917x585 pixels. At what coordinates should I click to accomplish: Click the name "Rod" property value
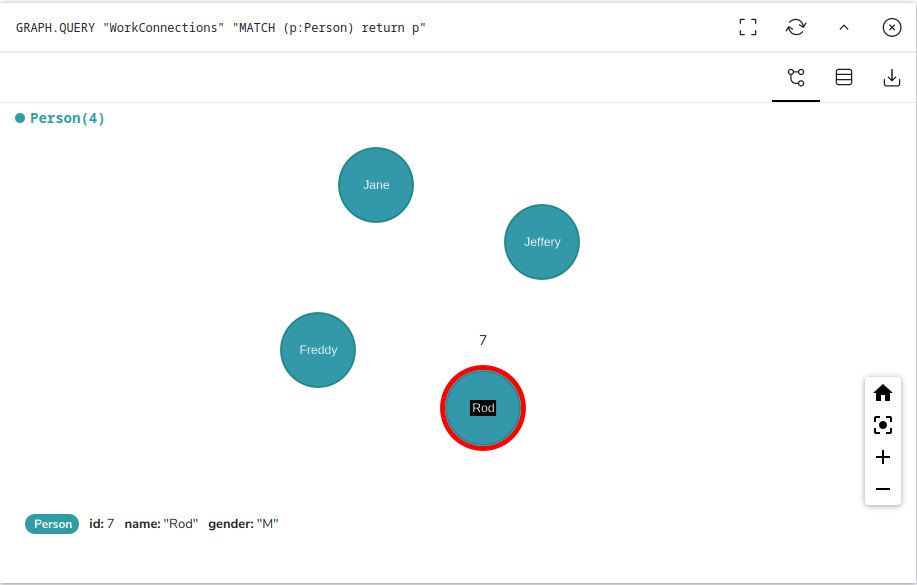point(181,524)
